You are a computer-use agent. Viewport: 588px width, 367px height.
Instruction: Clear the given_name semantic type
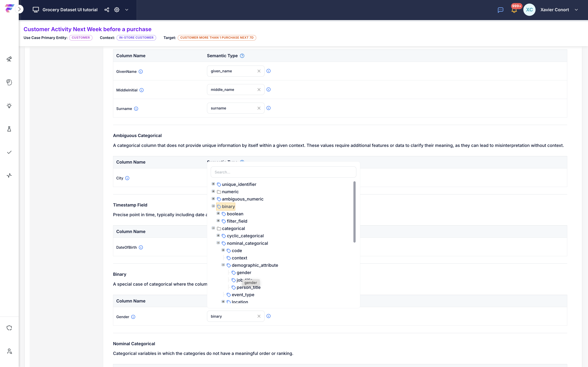[x=259, y=71]
